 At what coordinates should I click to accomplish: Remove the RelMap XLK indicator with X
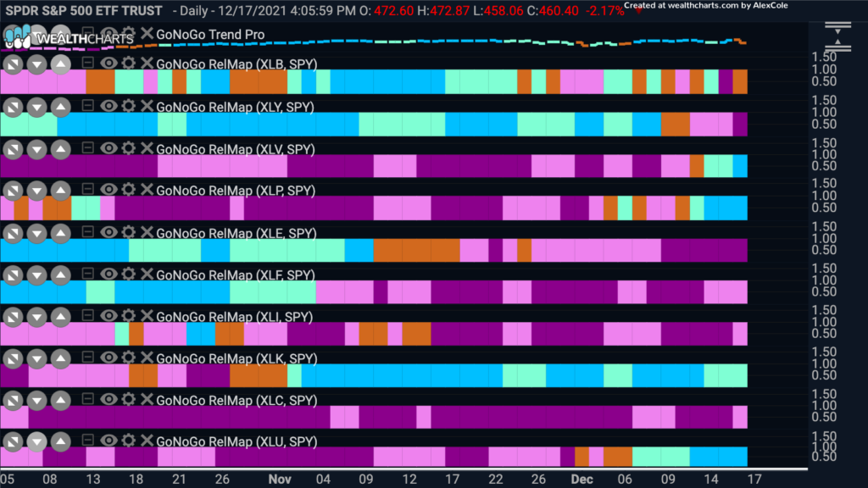pos(147,358)
